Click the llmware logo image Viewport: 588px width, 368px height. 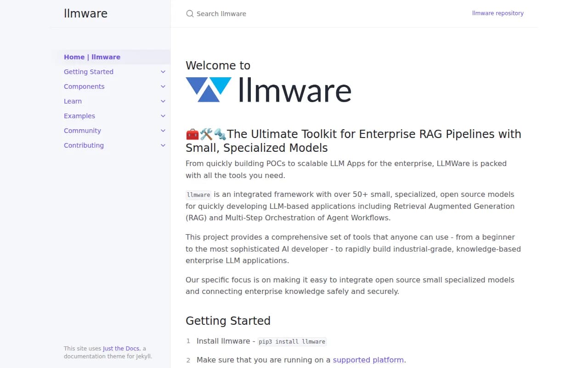[268, 90]
